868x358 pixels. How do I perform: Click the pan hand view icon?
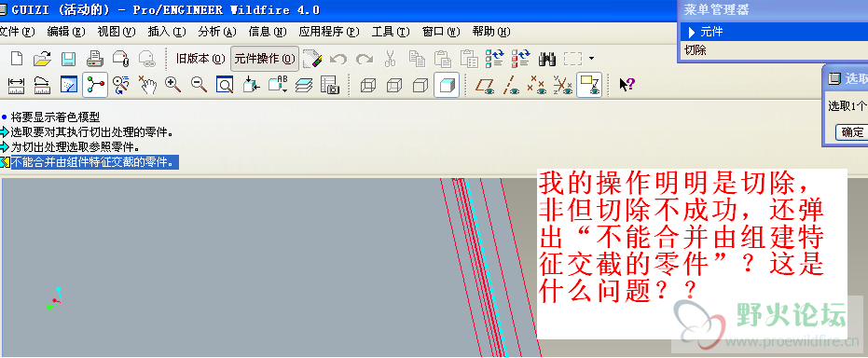[x=147, y=85]
